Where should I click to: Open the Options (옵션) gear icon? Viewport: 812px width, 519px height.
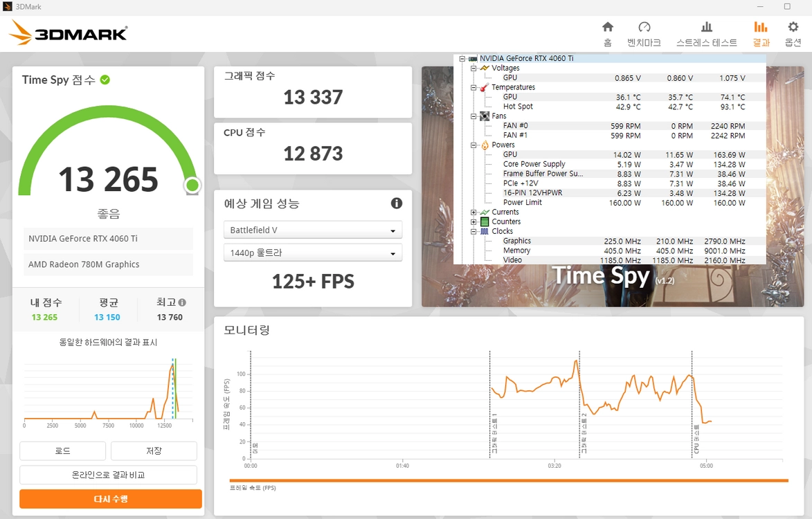pos(793,27)
